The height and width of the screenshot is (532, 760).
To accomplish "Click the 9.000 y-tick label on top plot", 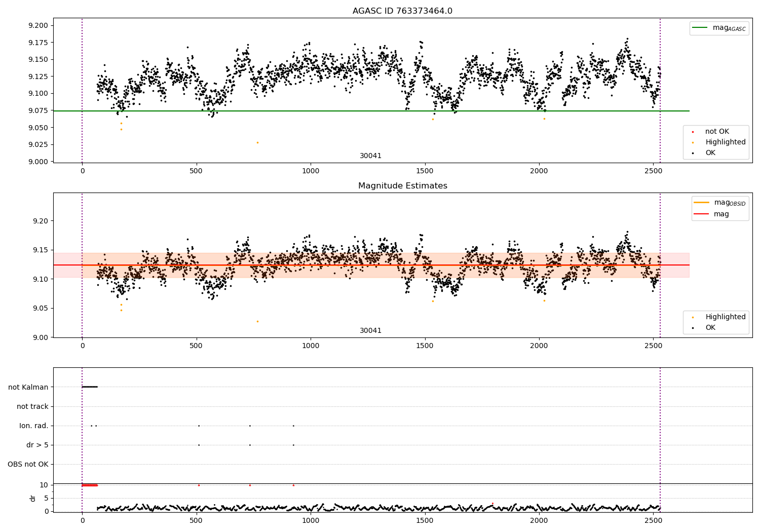I will click(x=38, y=162).
